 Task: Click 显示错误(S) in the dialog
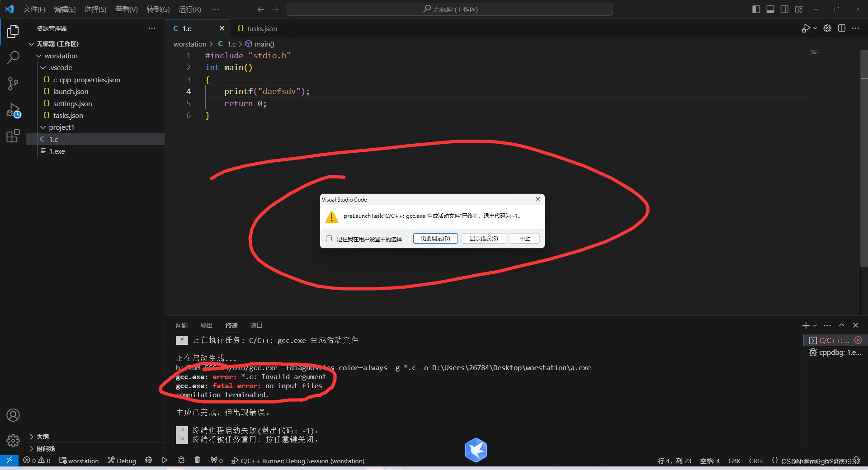coord(483,238)
